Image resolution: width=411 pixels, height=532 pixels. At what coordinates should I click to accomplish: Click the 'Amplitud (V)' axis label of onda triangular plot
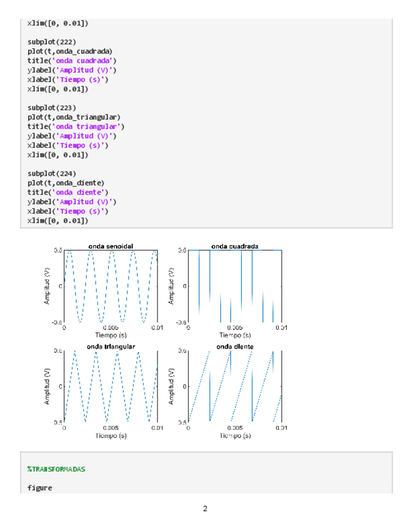pos(48,386)
